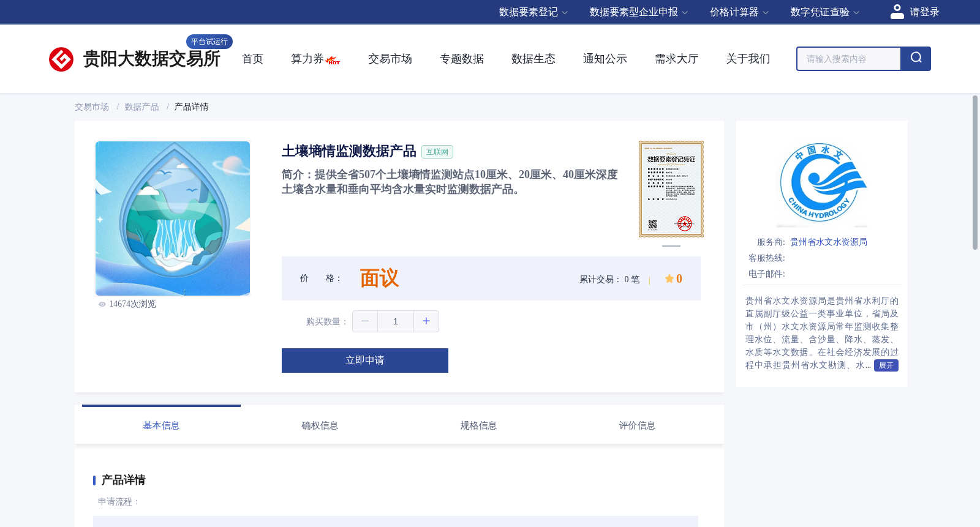Decrease purchase quantity with minus button

(x=365, y=321)
